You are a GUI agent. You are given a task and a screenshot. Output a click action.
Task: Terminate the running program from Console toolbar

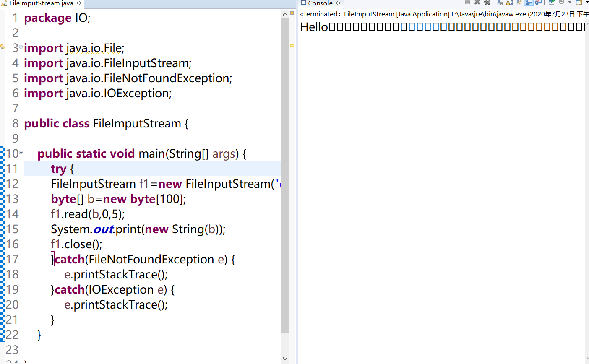[468, 3]
